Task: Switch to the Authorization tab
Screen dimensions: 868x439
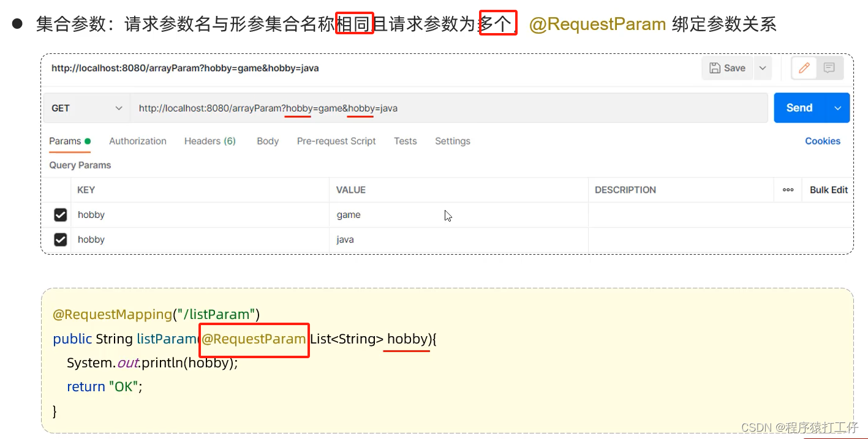Action: coord(138,141)
